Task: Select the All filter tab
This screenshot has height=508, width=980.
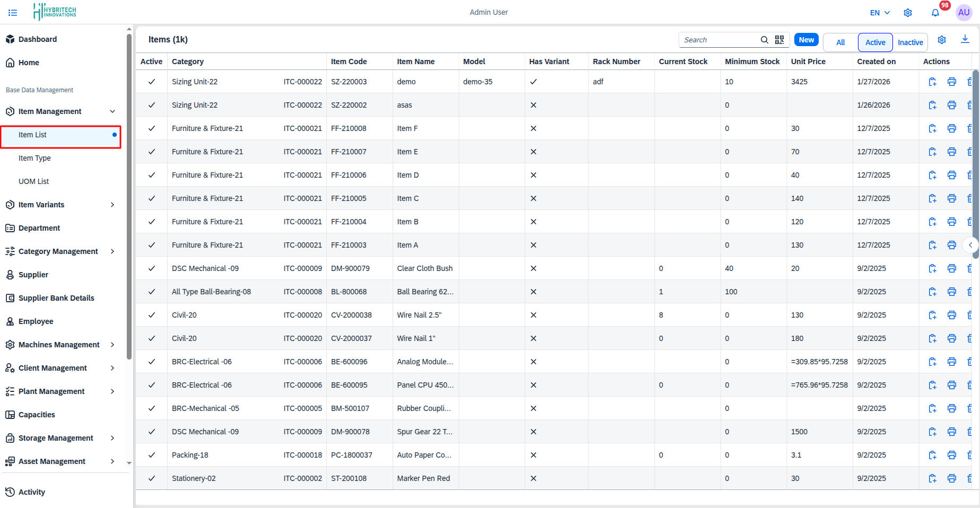Action: [x=840, y=42]
